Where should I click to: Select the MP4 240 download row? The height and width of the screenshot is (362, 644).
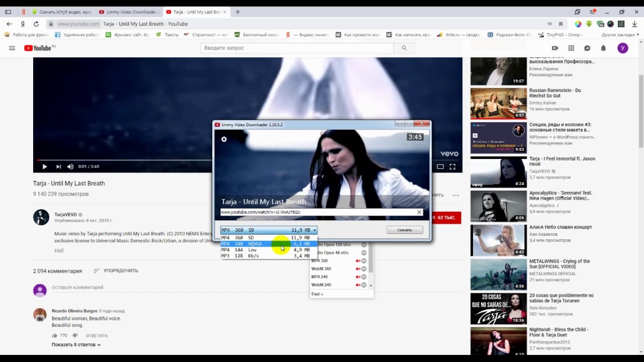point(339,277)
